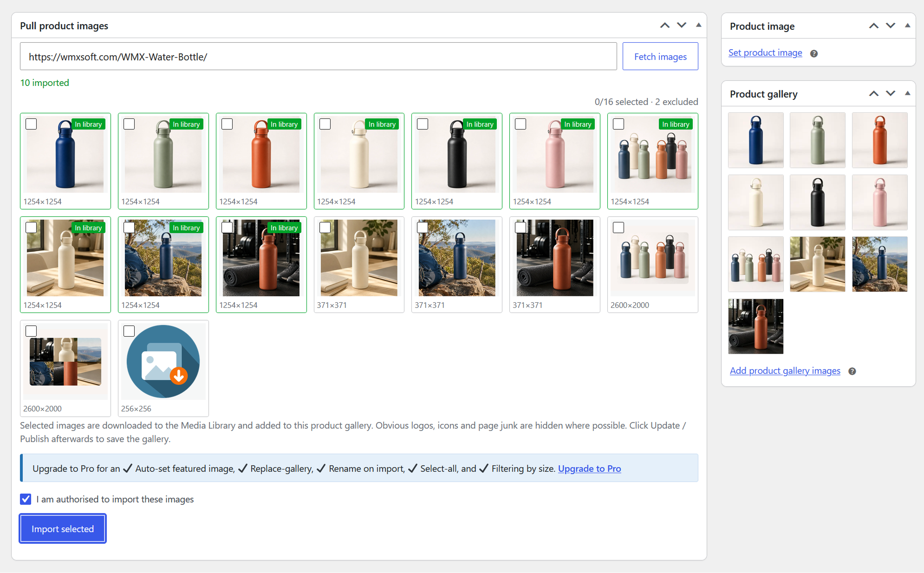
Task: Click bottle group thumbnail in Product gallery
Action: point(756,264)
